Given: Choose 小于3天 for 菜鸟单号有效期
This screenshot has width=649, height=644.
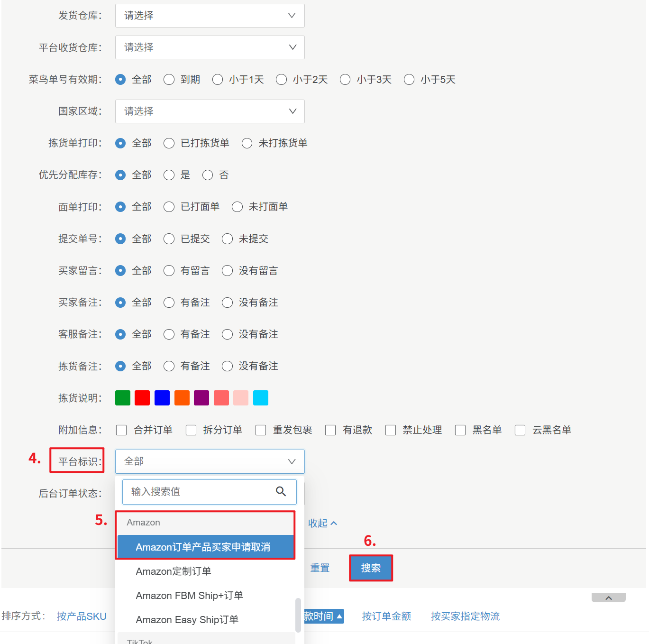Looking at the screenshot, I should pyautogui.click(x=345, y=80).
